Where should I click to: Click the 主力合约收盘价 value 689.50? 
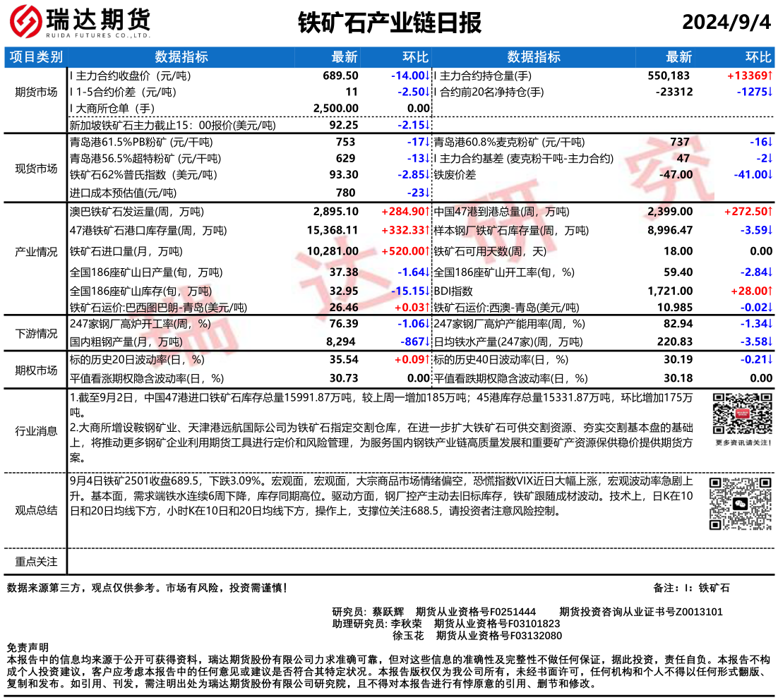tap(340, 76)
